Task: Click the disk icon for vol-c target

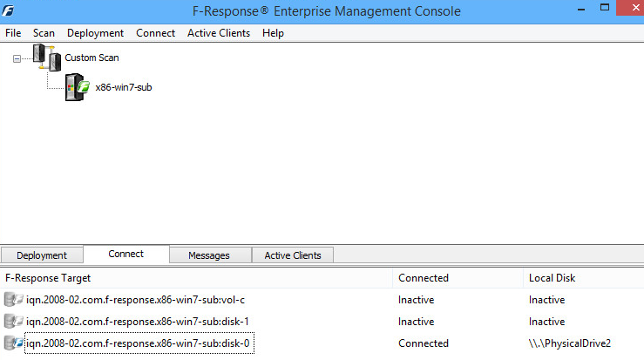Action: [x=13, y=300]
